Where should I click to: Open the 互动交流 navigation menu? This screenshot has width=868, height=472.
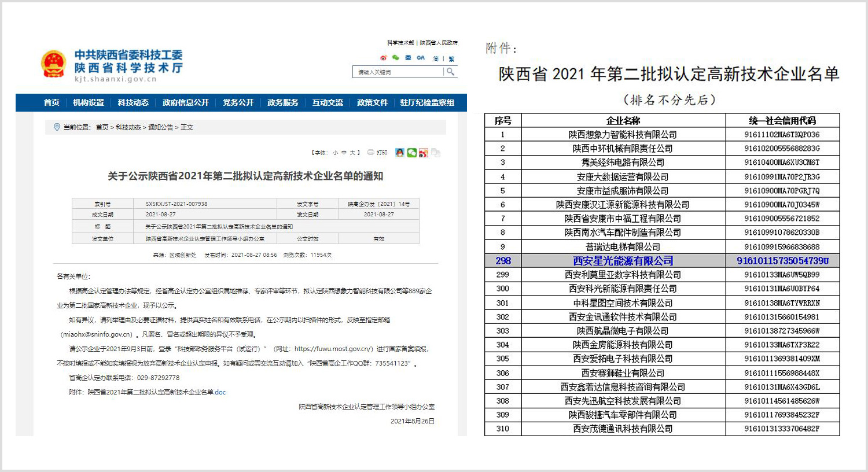click(x=328, y=102)
